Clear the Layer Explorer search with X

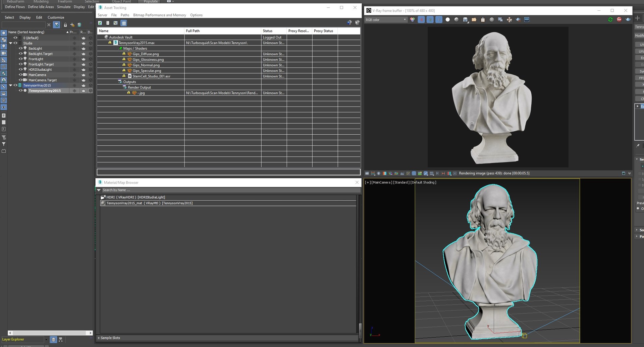tap(49, 25)
